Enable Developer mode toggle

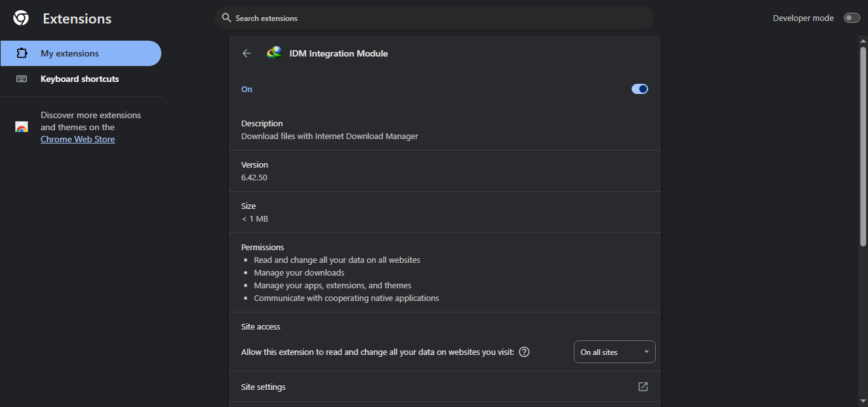click(x=851, y=18)
